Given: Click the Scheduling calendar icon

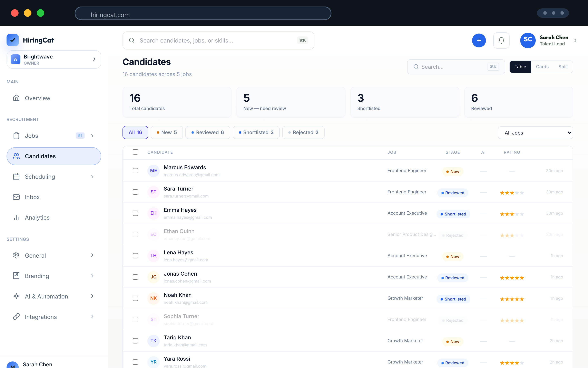Looking at the screenshot, I should click(x=16, y=177).
